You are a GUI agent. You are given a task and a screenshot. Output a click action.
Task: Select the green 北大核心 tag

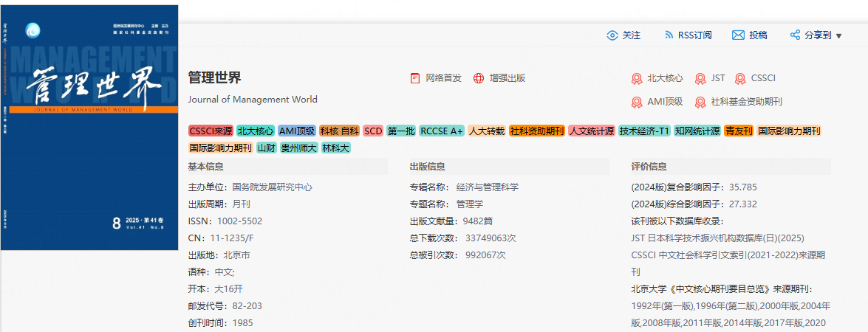(255, 131)
